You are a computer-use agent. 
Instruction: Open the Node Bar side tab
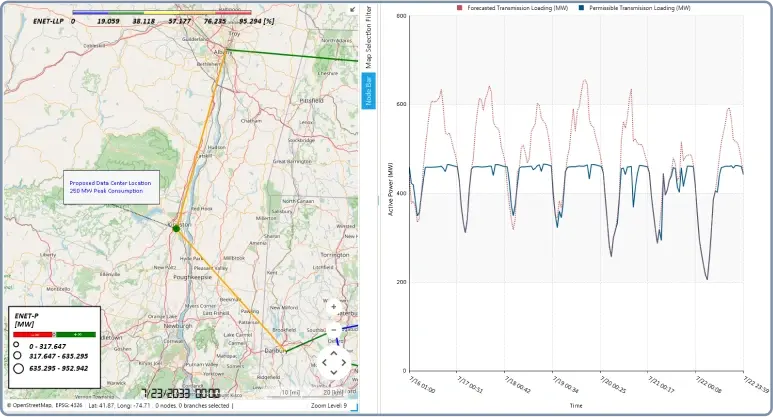(x=368, y=90)
